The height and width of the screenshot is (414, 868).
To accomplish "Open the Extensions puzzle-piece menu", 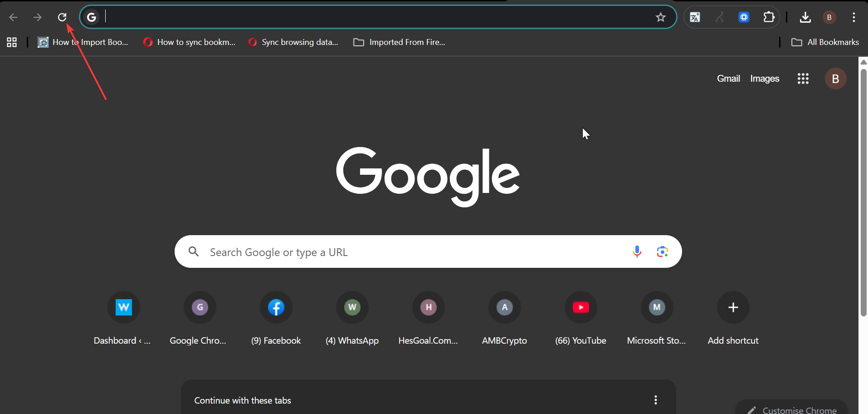I will [x=769, y=17].
